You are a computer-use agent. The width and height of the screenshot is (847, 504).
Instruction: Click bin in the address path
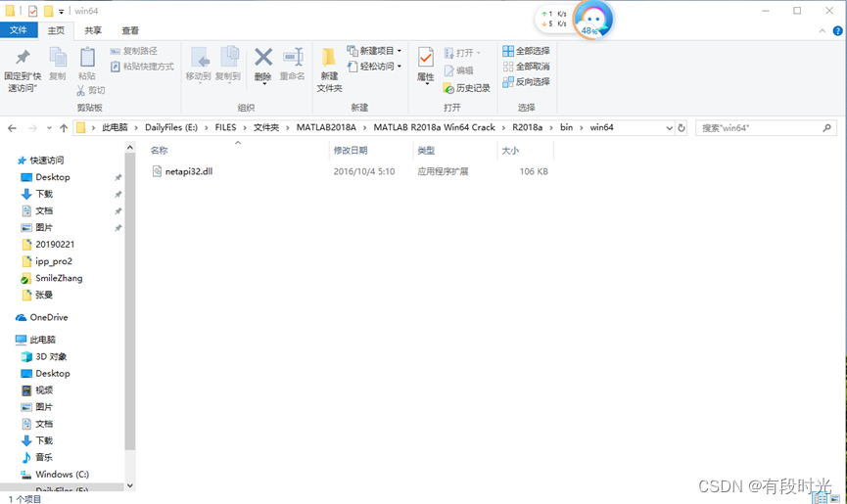566,127
